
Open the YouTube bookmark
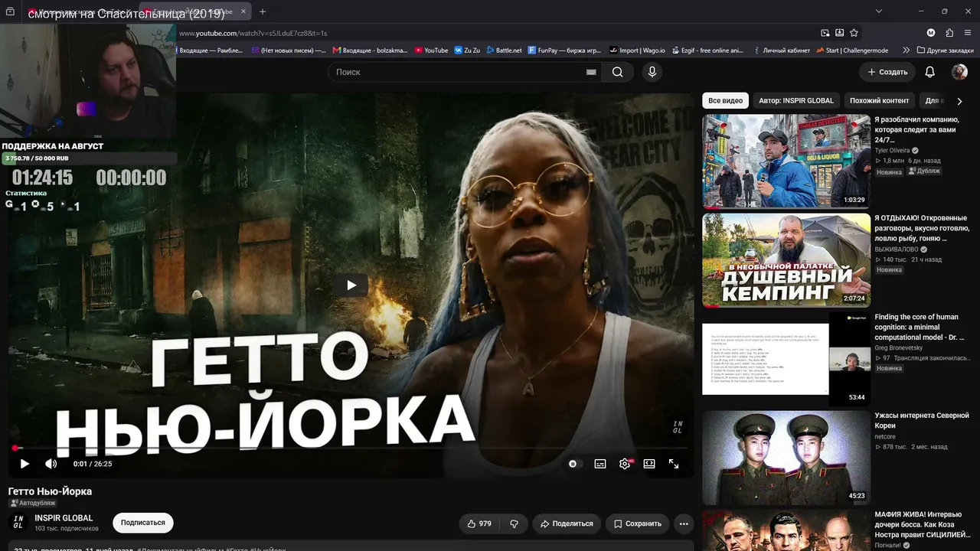click(x=431, y=51)
